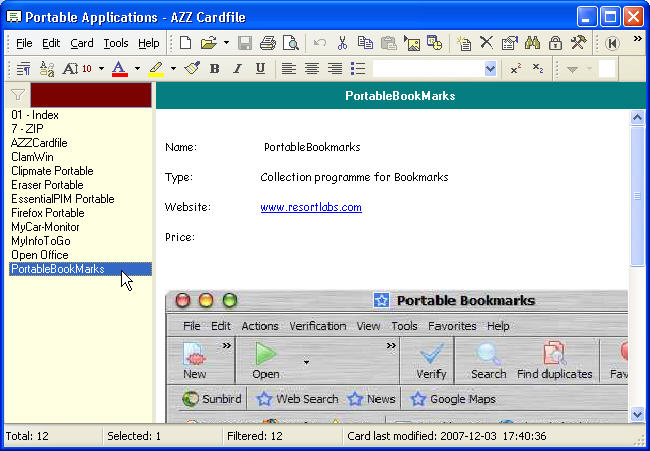
Task: Select the AZZCardfile card
Action: click(x=80, y=143)
